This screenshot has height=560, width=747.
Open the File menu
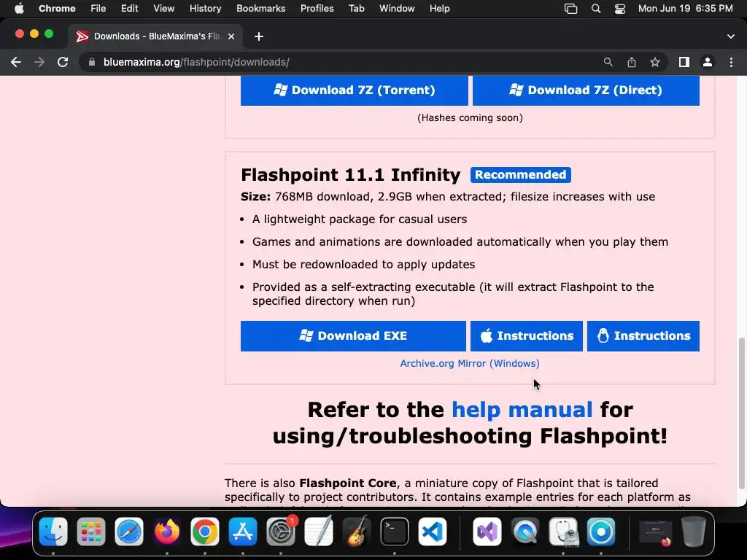pos(98,9)
